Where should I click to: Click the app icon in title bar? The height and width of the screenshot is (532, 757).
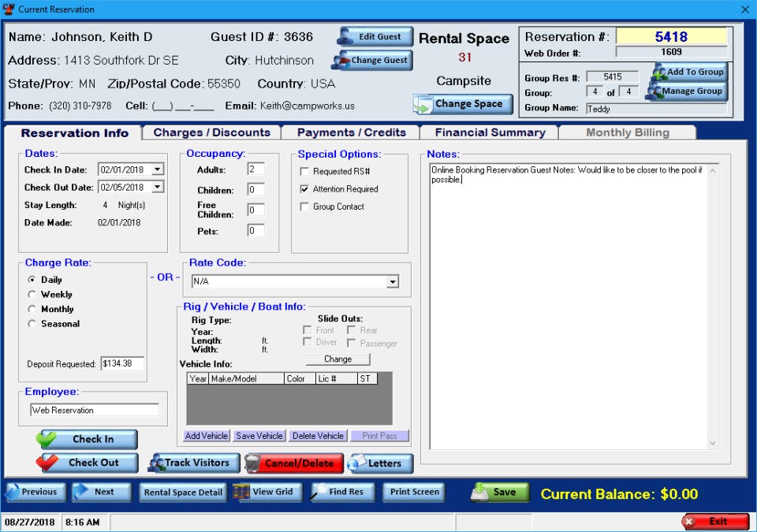click(x=8, y=9)
